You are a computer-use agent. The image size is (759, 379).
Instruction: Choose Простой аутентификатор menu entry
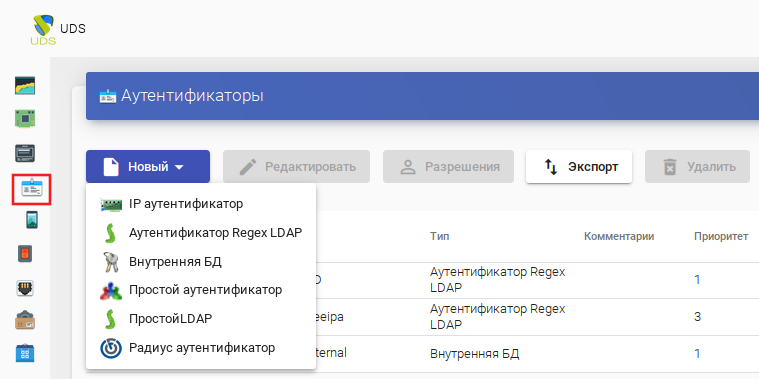click(201, 290)
